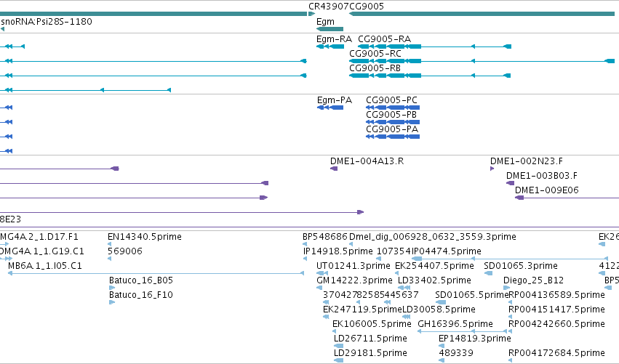This screenshot has height=364, width=619.
Task: Open the EN14340.5prime EST label
Action: pyautogui.click(x=145, y=237)
